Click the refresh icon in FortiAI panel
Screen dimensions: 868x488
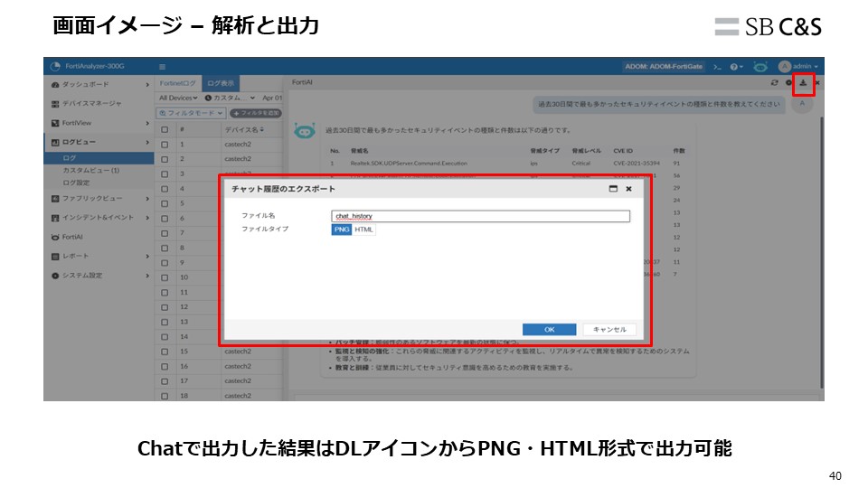pyautogui.click(x=774, y=83)
